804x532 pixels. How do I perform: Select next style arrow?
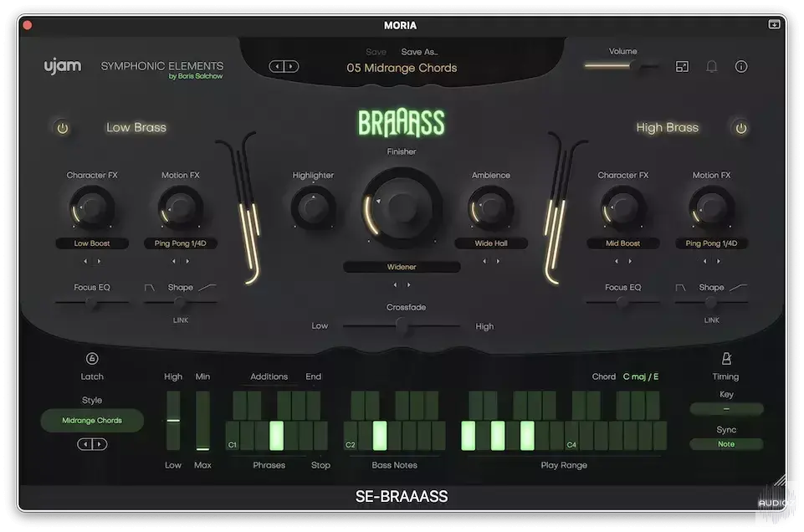pos(99,444)
